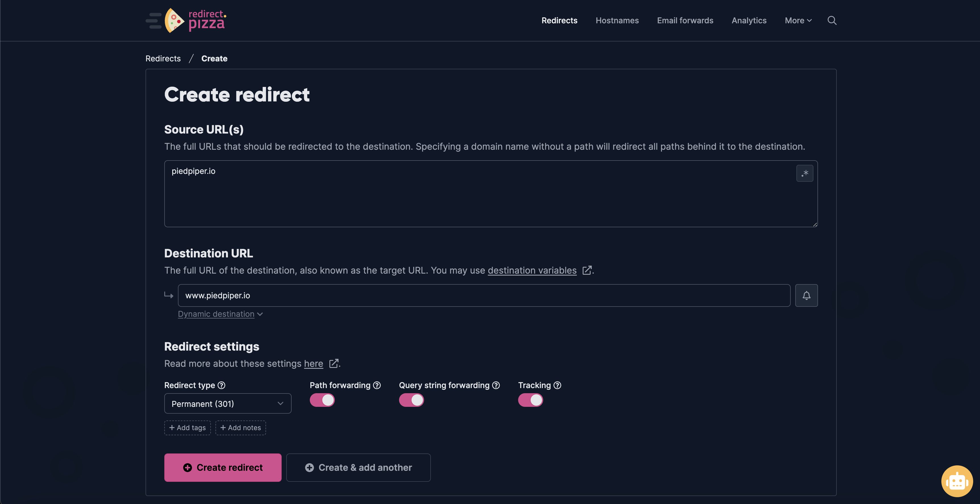980x504 pixels.
Task: Show the Query string forwarding help icon
Action: [x=496, y=385]
